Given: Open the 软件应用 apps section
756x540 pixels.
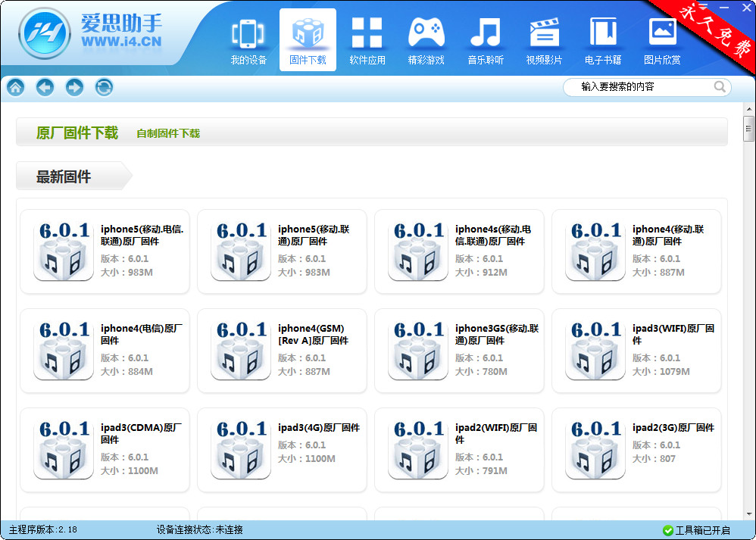Looking at the screenshot, I should (367, 41).
